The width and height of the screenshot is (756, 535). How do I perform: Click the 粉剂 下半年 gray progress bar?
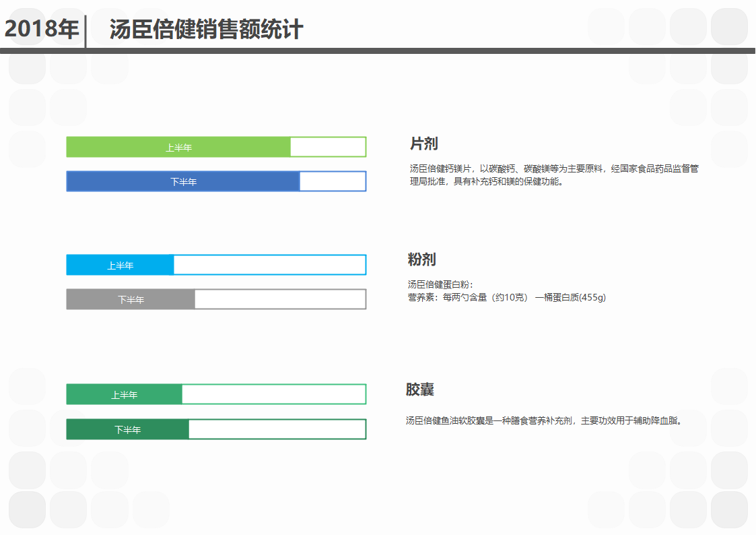tap(216, 299)
